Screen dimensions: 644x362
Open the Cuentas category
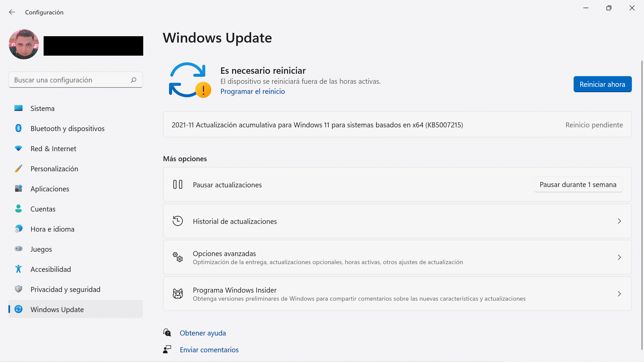point(75,209)
